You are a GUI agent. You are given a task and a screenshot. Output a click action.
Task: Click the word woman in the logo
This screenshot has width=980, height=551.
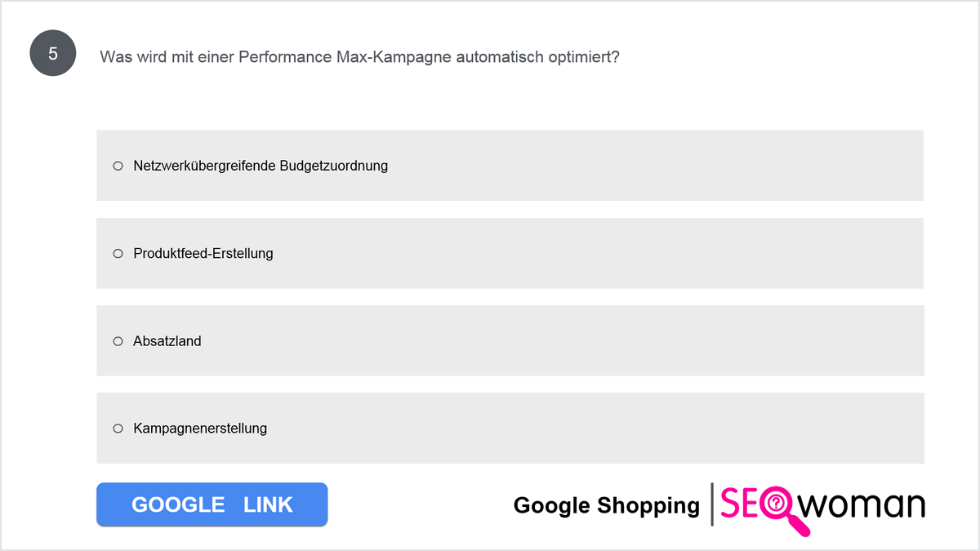click(x=861, y=504)
